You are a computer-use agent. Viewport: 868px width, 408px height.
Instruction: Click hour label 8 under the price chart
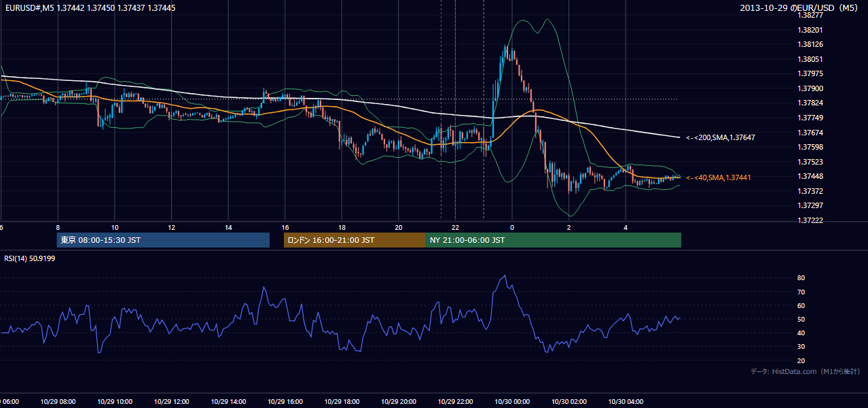(58, 227)
